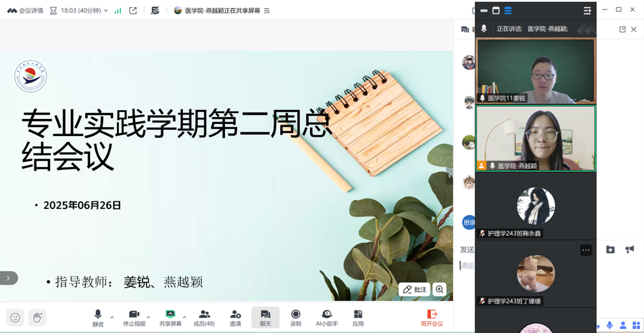
Task: Open the AI小助手 assistant
Action: click(x=326, y=317)
